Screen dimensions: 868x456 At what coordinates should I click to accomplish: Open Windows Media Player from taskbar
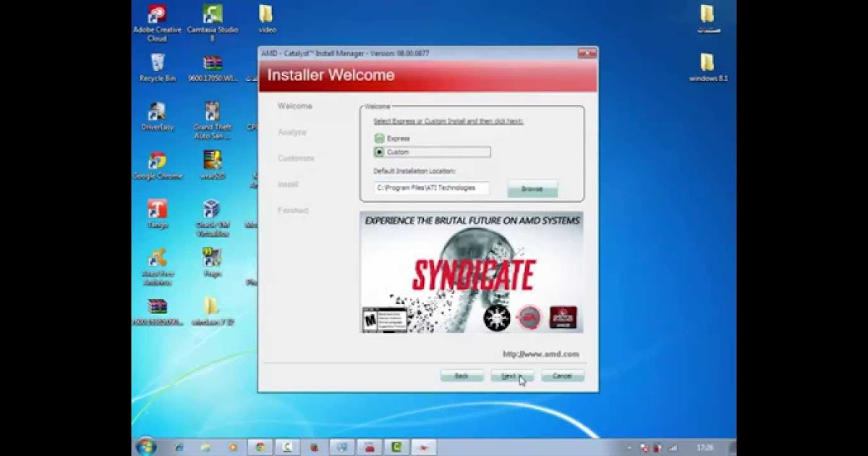(232, 447)
